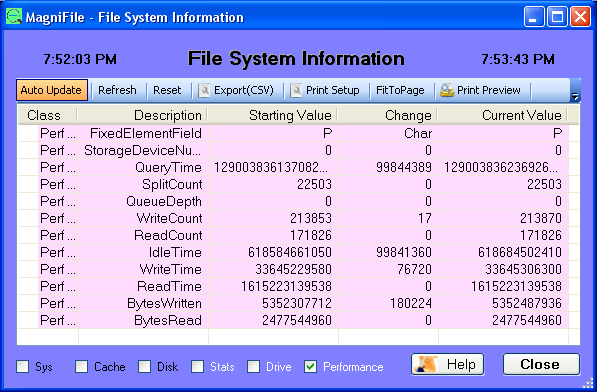Click Reset in the toolbar
The height and width of the screenshot is (392, 597).
(167, 90)
